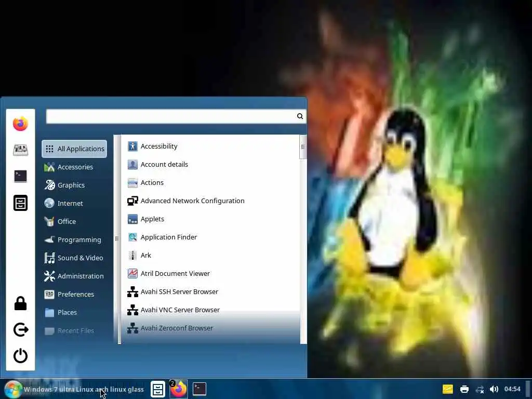The image size is (532, 399).
Task: Choose the Office category
Action: (74, 221)
